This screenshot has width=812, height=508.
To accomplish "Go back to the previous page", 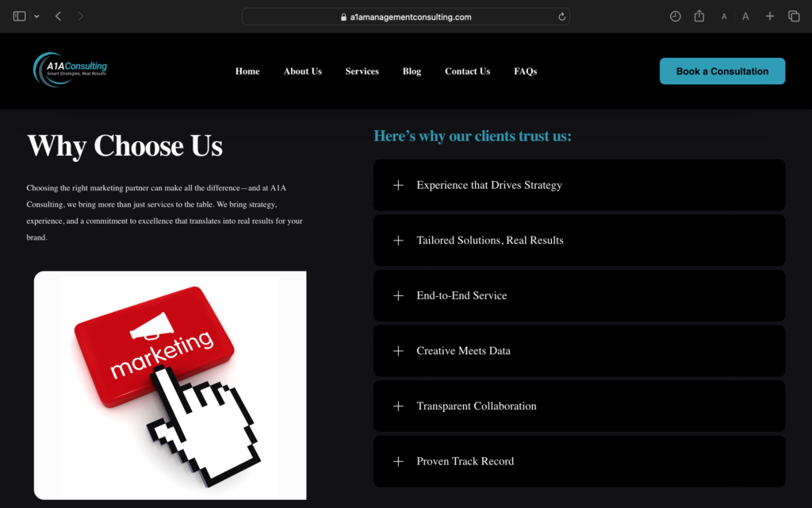I will point(58,16).
